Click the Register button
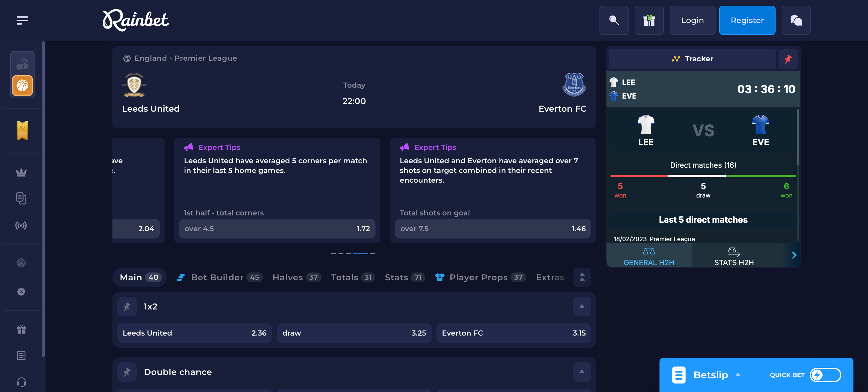868x392 pixels. [747, 20]
